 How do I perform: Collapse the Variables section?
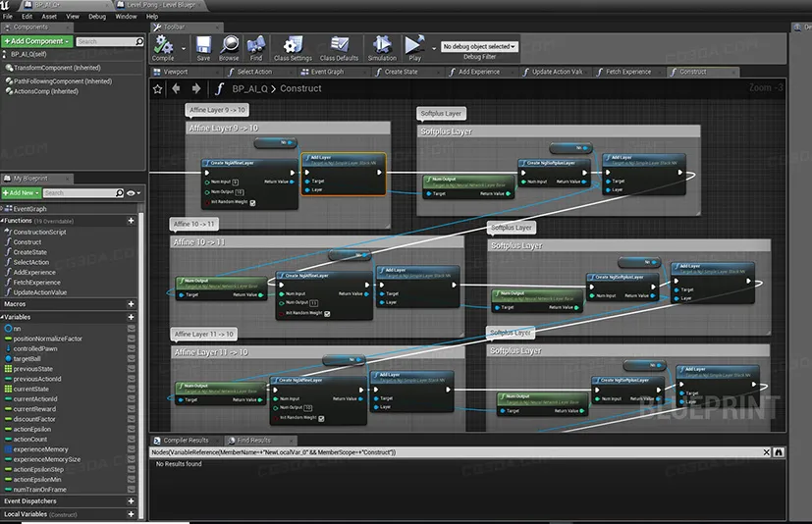pyautogui.click(x=2, y=317)
